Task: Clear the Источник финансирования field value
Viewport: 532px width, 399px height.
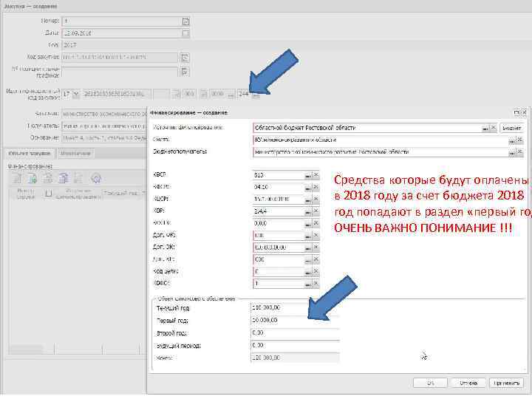Action: [x=494, y=128]
